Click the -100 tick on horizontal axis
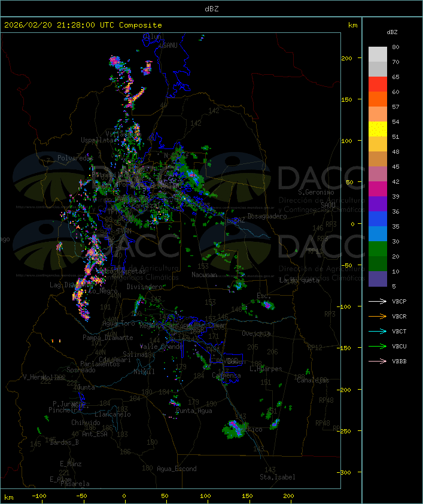The width and height of the screenshot is (423, 504). pyautogui.click(x=39, y=496)
